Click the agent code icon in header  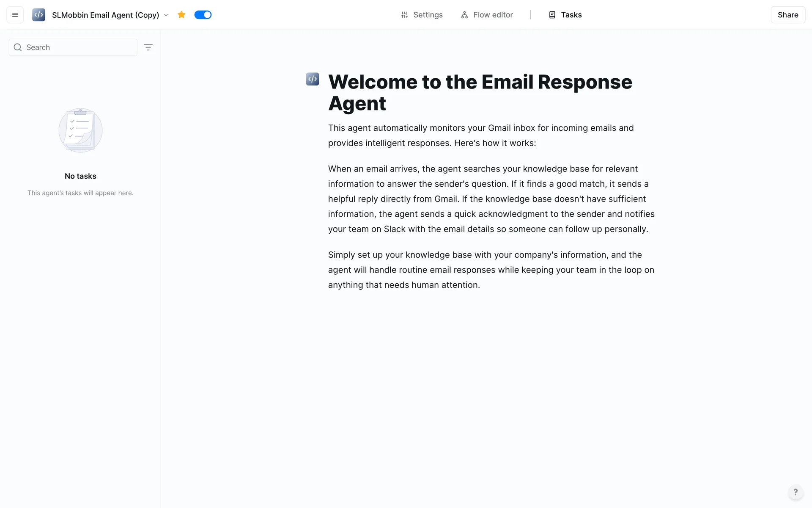(38, 15)
